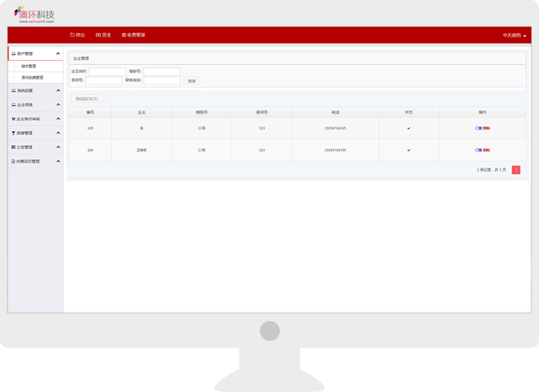Open the 收费管理 list icon in top nav

(124, 35)
